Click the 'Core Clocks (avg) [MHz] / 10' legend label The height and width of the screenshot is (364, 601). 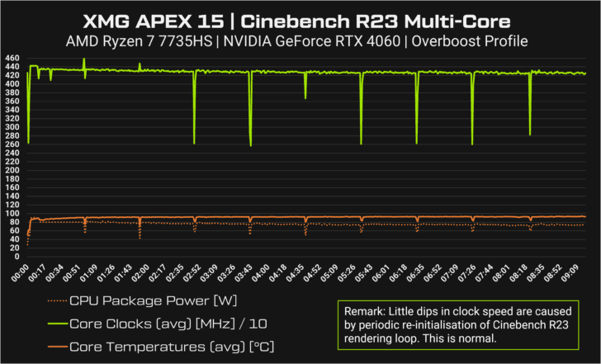(x=168, y=324)
